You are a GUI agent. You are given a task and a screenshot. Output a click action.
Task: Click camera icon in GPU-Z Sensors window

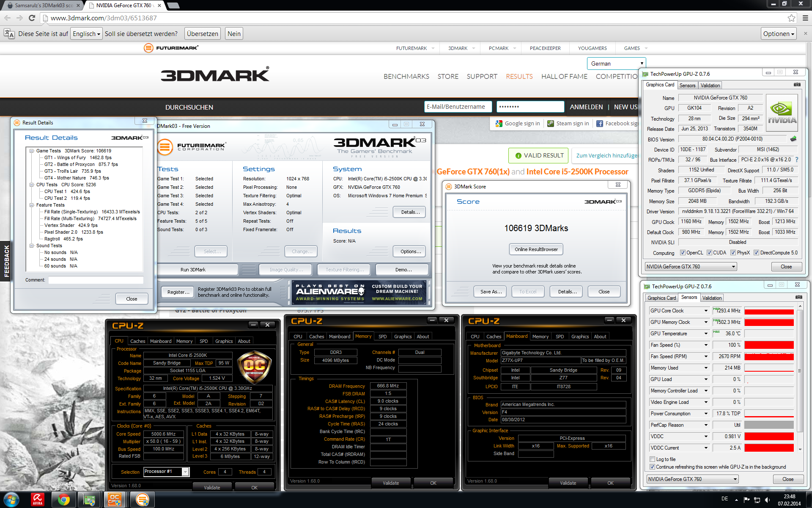pos(798,297)
